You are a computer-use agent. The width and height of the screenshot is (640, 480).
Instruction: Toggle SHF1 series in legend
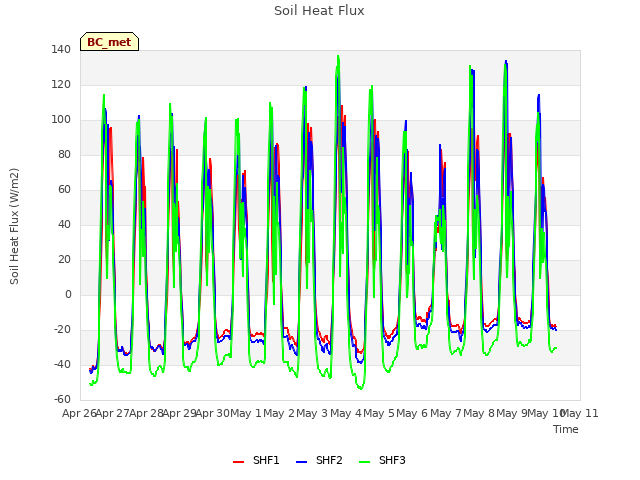click(x=256, y=460)
